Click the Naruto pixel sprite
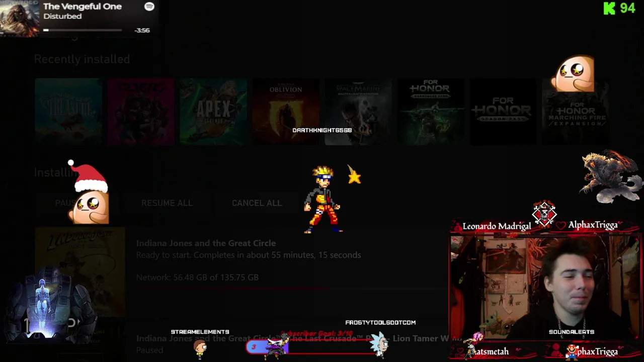This screenshot has height=362, width=644. pyautogui.click(x=323, y=200)
